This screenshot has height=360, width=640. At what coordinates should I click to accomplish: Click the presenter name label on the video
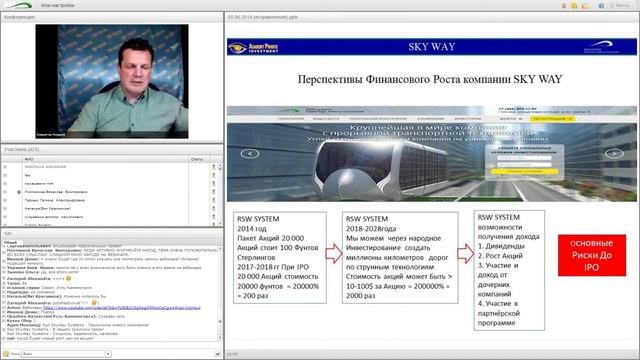tap(51, 134)
